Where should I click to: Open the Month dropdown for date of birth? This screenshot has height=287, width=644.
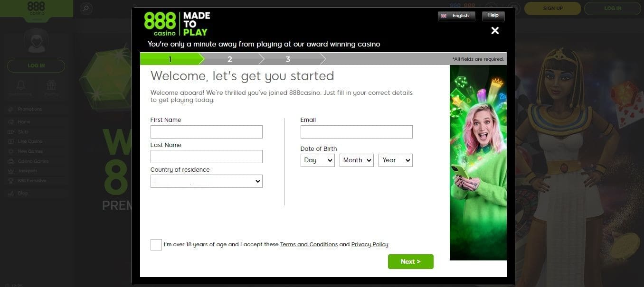pos(357,160)
